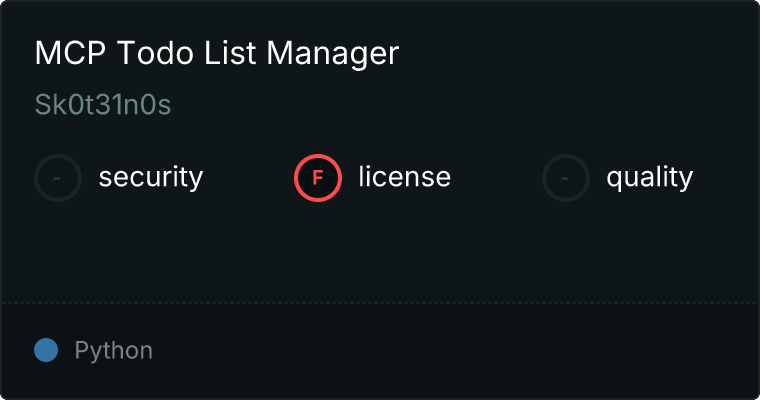Click the dashed divider above the footer

[x=380, y=302]
